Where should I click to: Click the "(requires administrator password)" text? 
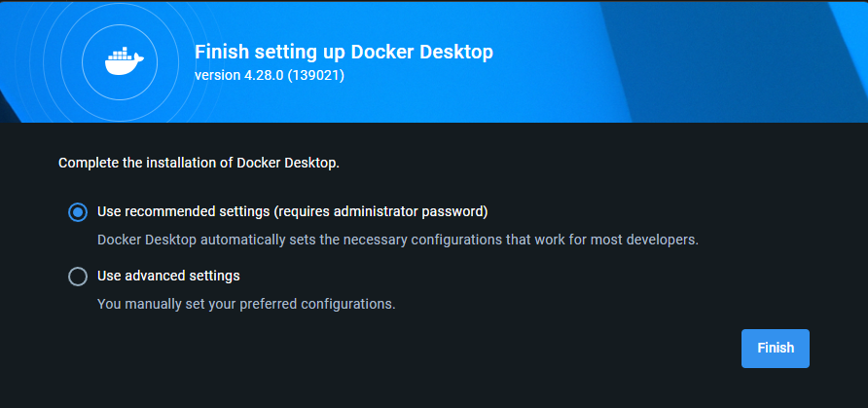click(381, 212)
